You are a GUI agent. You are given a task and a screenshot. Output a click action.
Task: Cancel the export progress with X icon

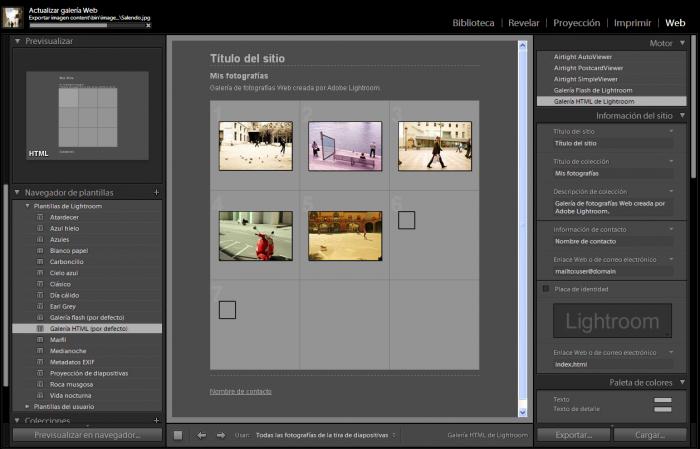[149, 23]
